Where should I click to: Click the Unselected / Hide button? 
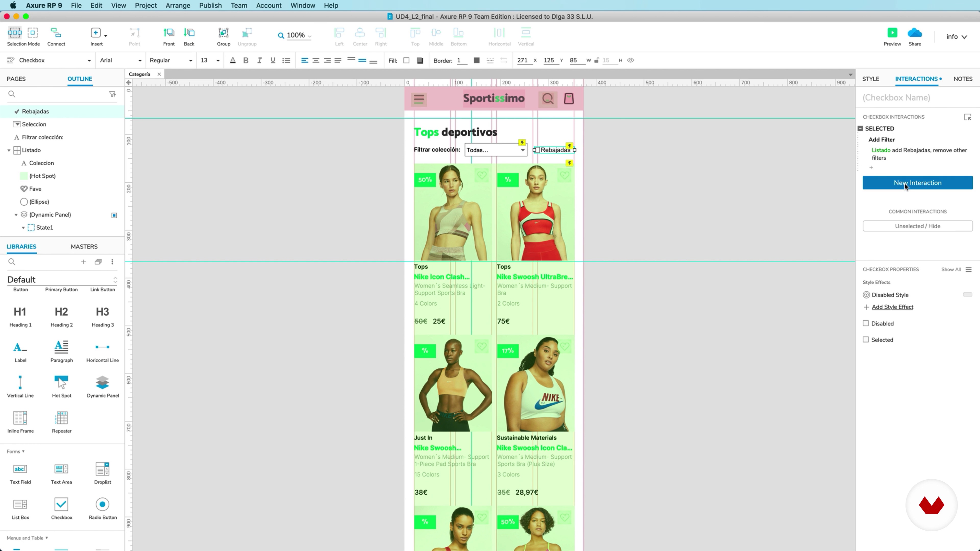point(918,226)
